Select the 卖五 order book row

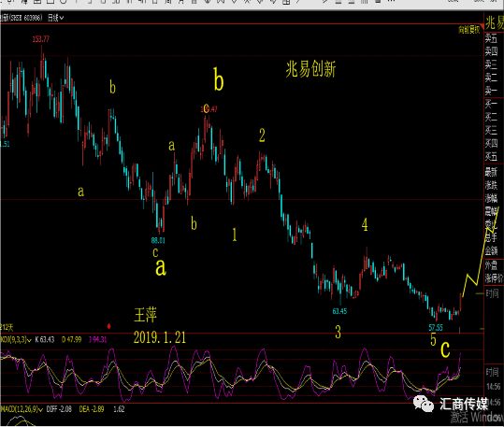click(x=492, y=38)
